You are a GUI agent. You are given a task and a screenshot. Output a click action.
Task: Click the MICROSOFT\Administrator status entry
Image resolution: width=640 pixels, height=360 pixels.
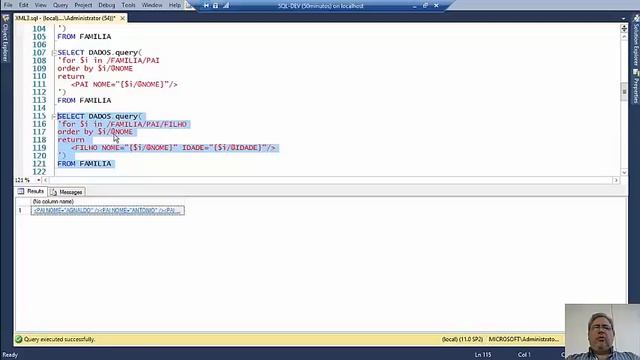pos(524,339)
